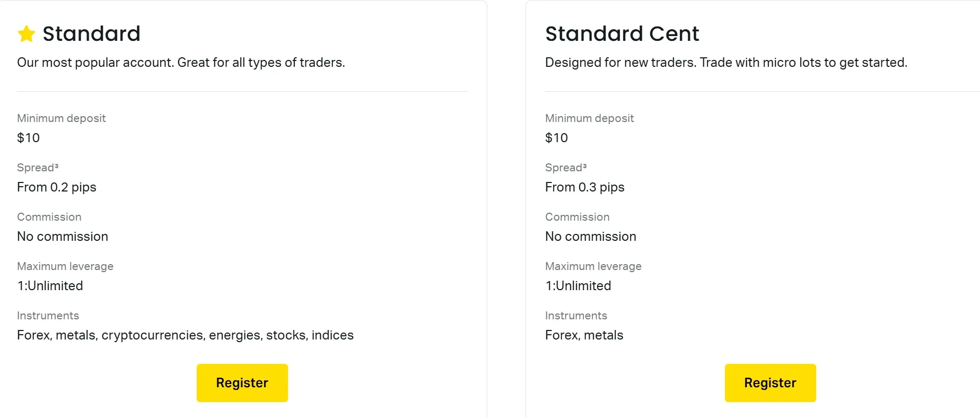The height and width of the screenshot is (418, 980).
Task: Select 'From 0.3 pips' spread value
Action: [585, 187]
